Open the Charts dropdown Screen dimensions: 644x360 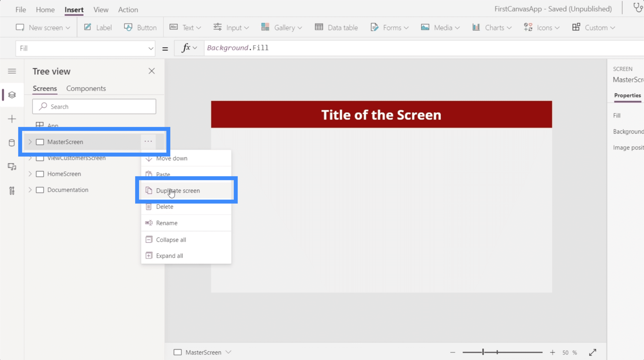pyautogui.click(x=492, y=27)
